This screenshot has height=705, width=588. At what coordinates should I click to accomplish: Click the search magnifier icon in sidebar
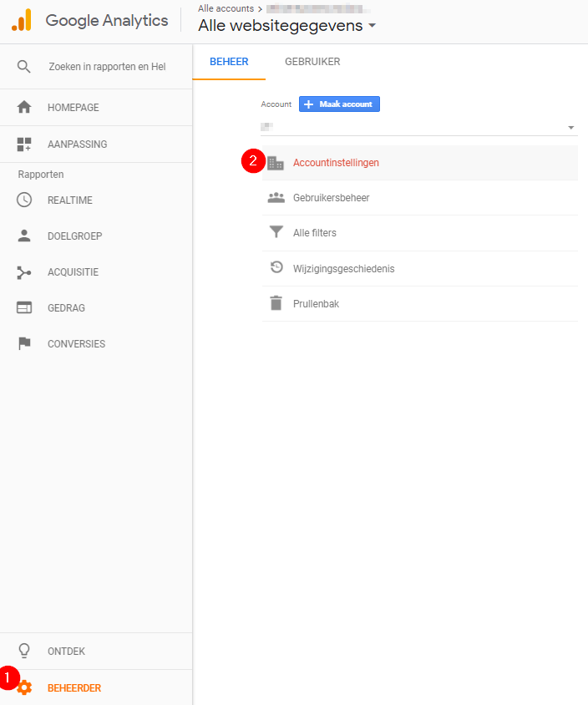click(x=24, y=67)
